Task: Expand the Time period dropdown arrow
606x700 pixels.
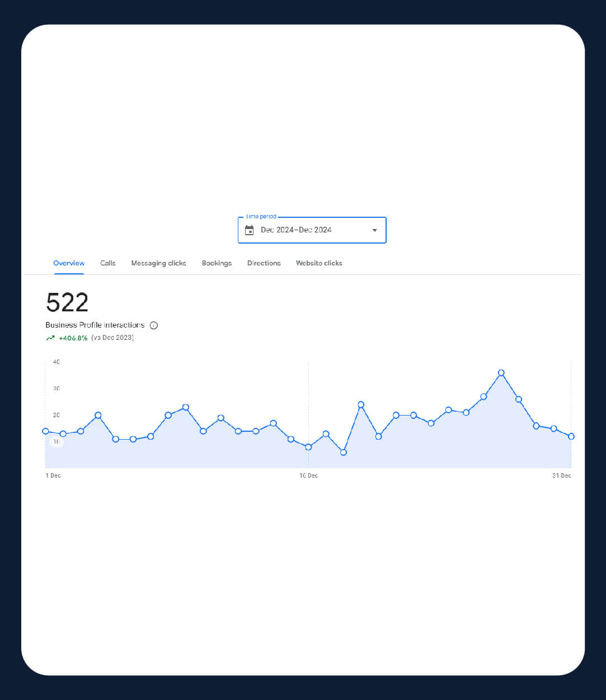Action: coord(375,230)
